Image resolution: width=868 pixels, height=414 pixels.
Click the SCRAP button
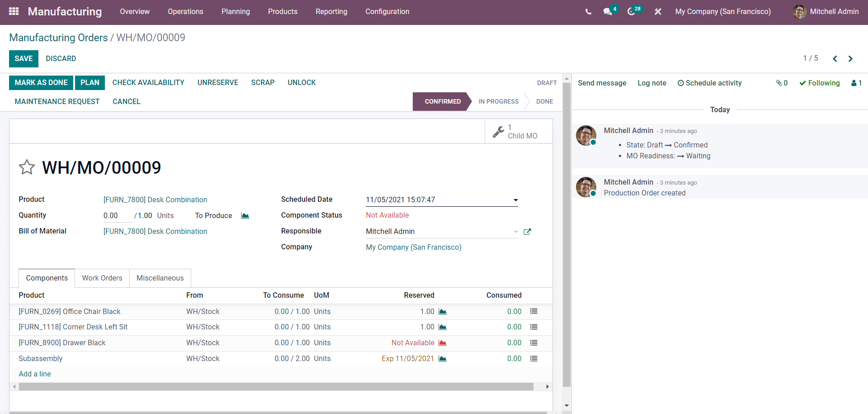pos(263,83)
